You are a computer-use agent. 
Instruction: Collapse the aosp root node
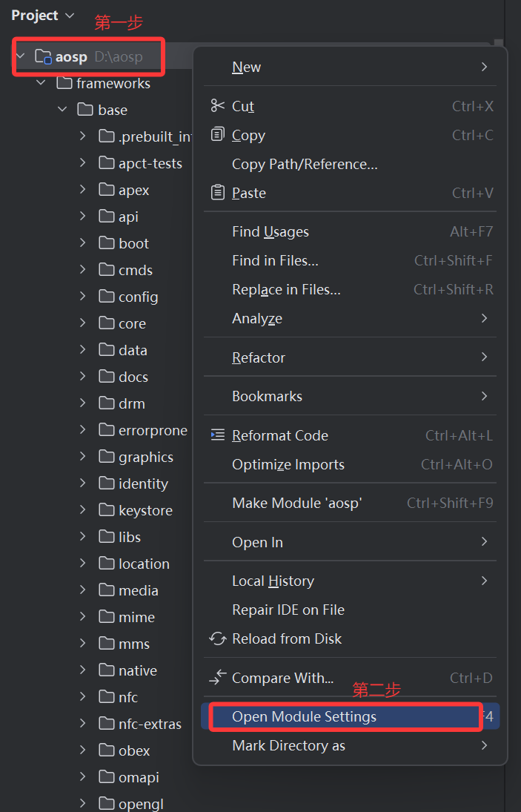click(x=21, y=56)
